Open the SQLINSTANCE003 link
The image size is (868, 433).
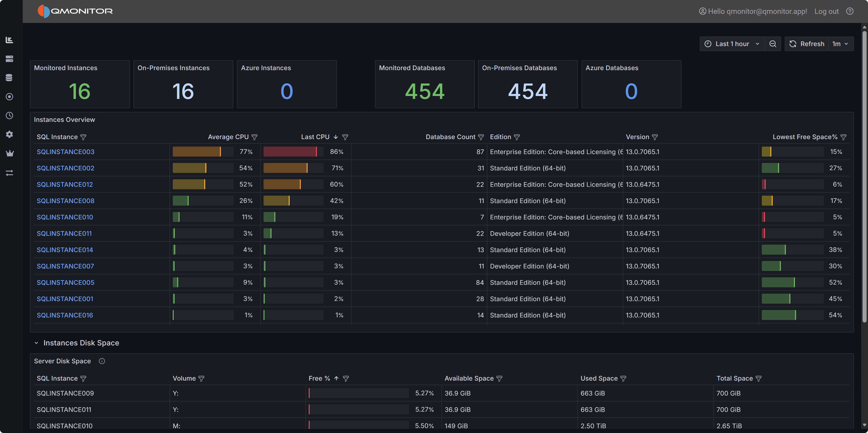65,152
